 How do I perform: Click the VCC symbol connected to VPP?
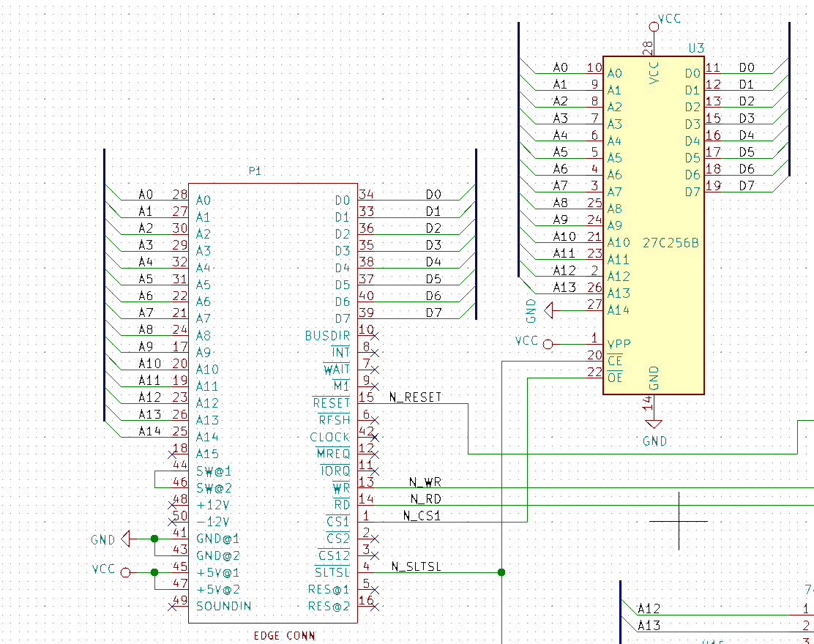click(548, 343)
